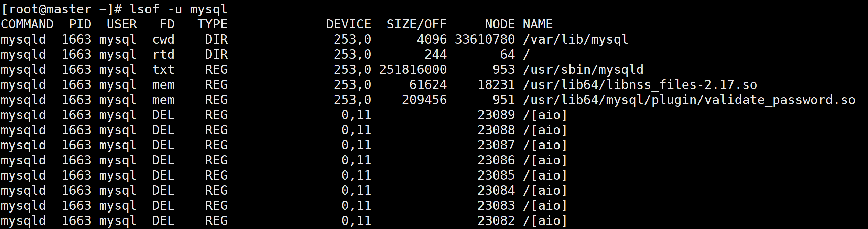
Task: Click the 'mem' entry in the libnss_files row
Action: click(x=163, y=85)
